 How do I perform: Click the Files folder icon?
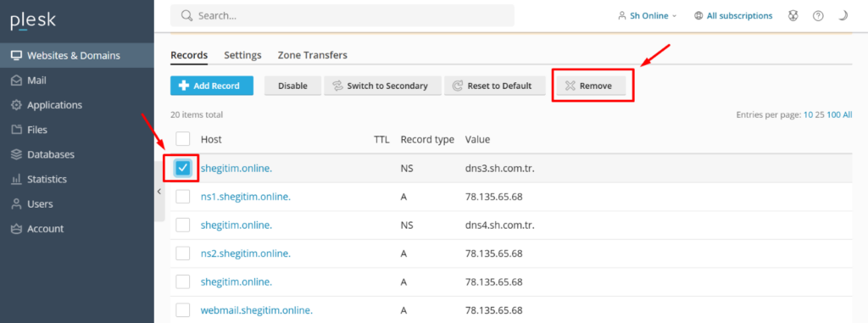coord(17,130)
